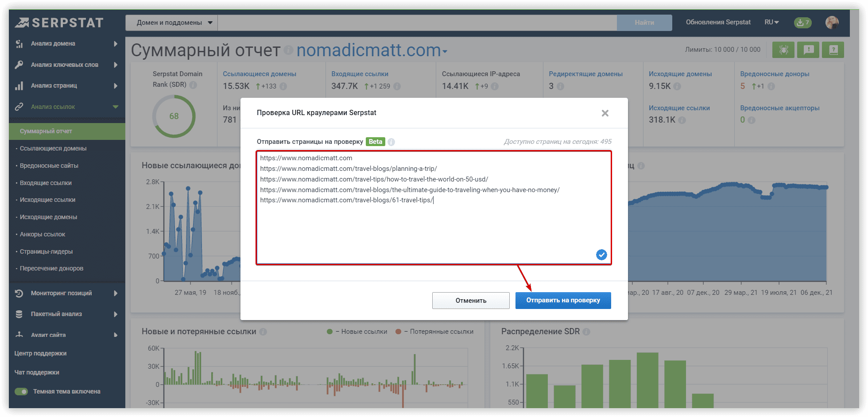Click the blue checkmark icon in textarea
The image size is (868, 417).
coord(601,255)
